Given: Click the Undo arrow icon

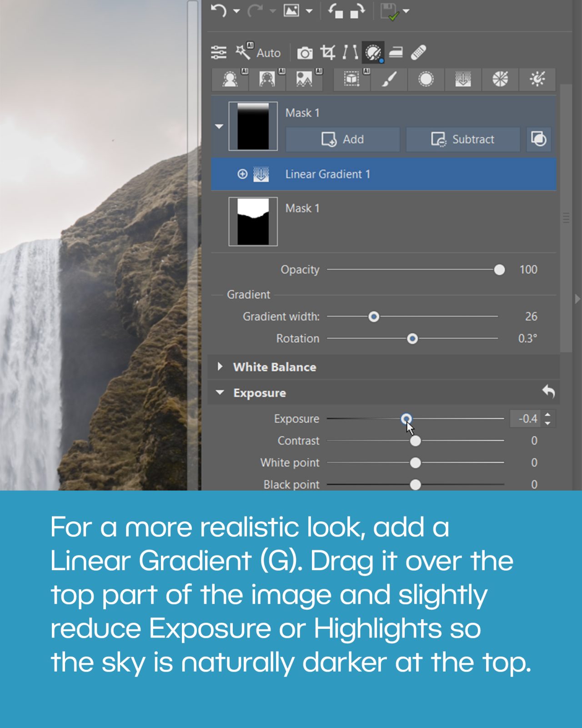Looking at the screenshot, I should click(x=219, y=10).
